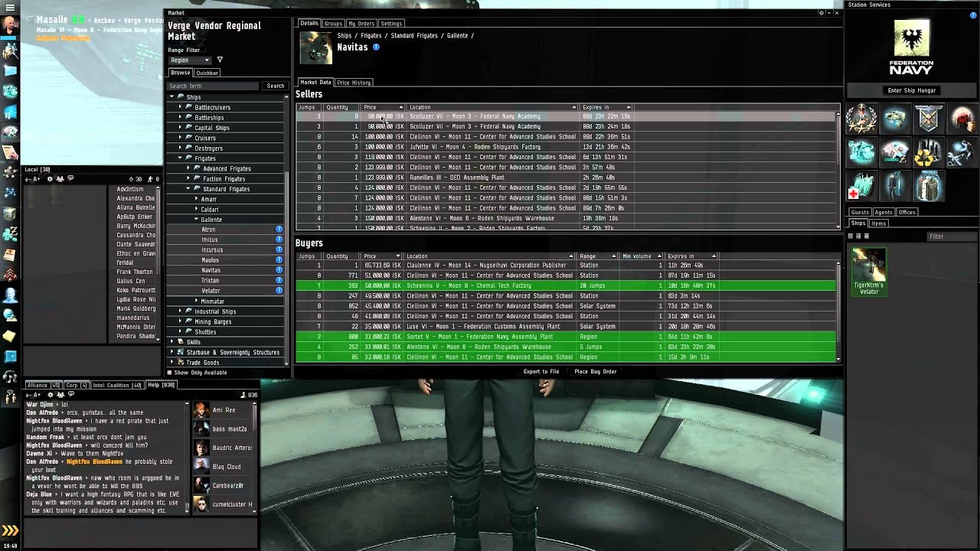Open the Quickbar tab
Image resolution: width=980 pixels, height=551 pixels.
207,73
